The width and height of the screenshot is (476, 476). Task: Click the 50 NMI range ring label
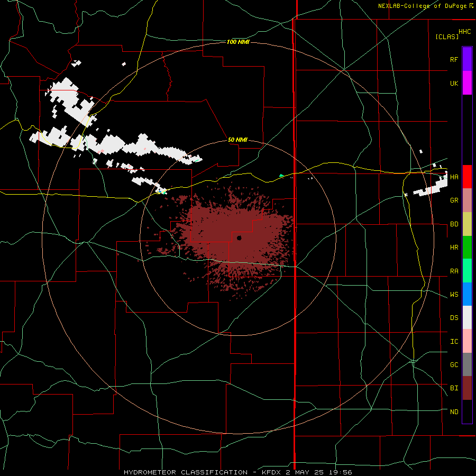pos(237,140)
